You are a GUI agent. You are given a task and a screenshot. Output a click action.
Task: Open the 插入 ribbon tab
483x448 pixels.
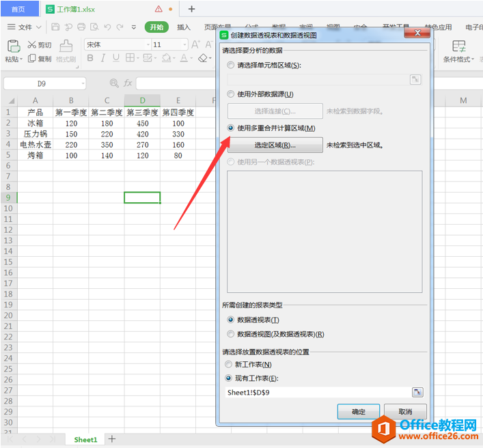point(184,27)
